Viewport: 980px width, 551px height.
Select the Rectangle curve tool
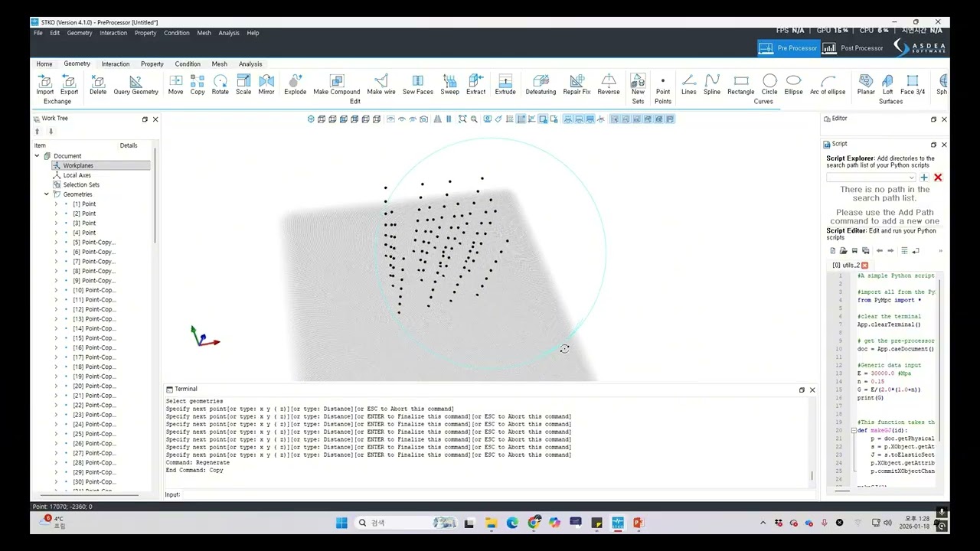click(x=740, y=84)
